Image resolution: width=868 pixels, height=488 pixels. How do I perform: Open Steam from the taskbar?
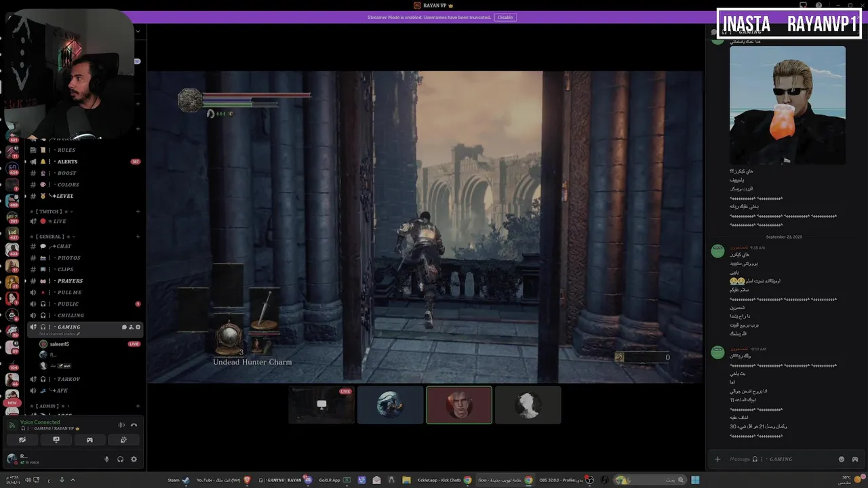coord(179,480)
